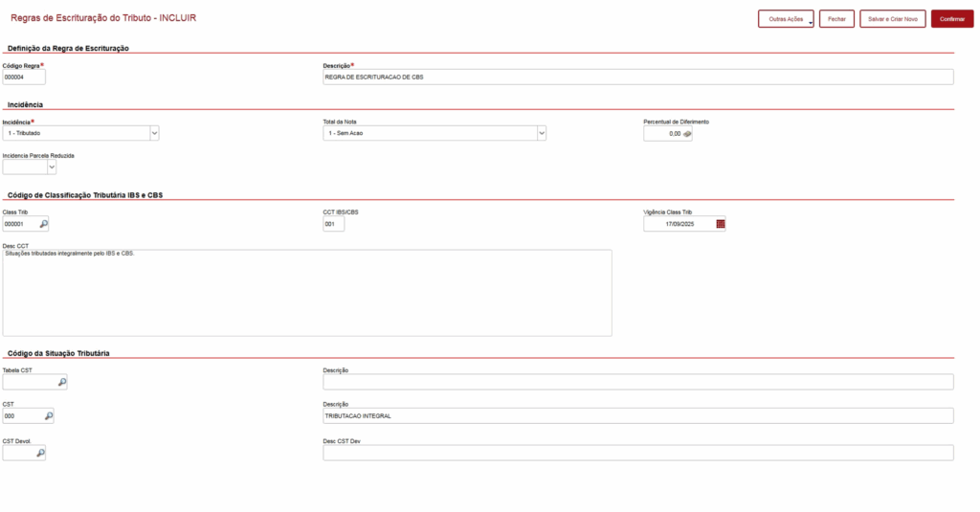
Task: Confirm the rule with Confirmar button
Action: point(952,19)
